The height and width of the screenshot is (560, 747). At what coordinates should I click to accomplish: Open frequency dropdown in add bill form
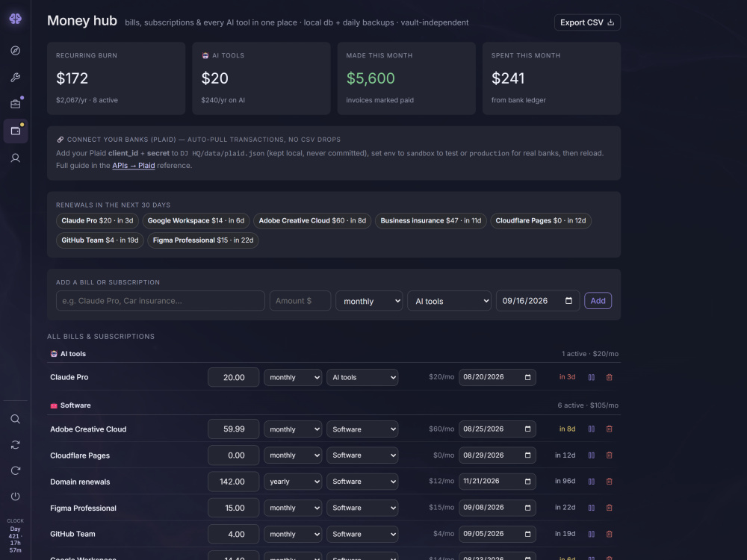click(369, 301)
